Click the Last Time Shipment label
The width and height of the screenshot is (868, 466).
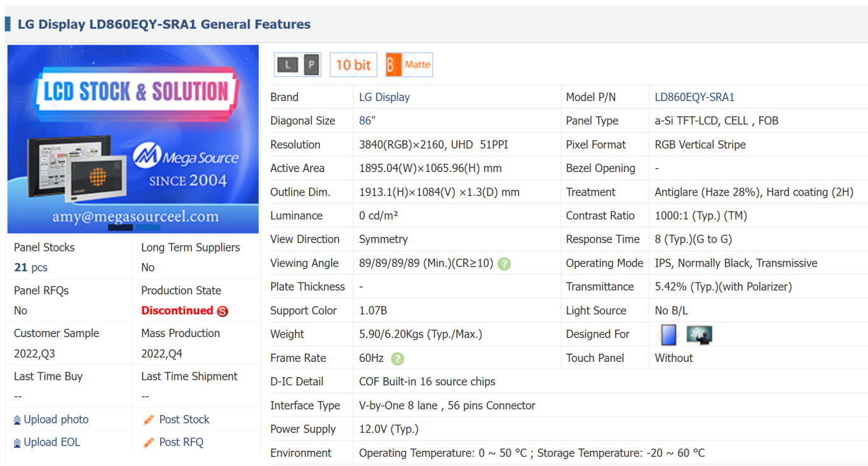pos(189,376)
